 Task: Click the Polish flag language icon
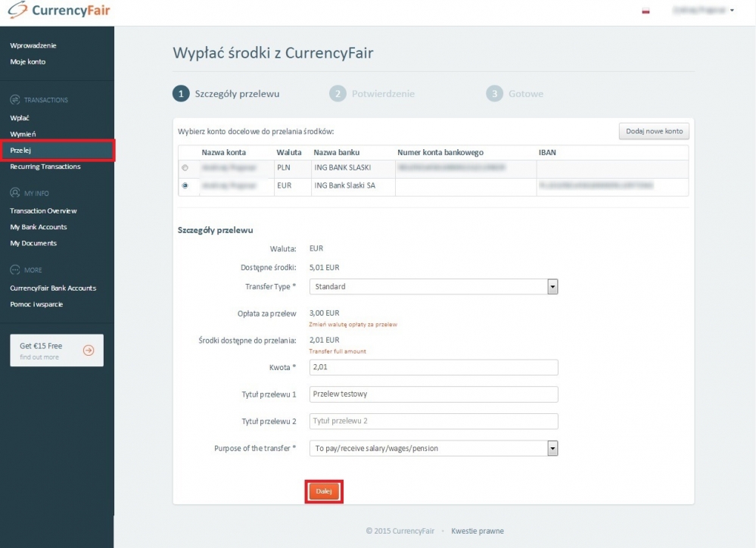[646, 11]
